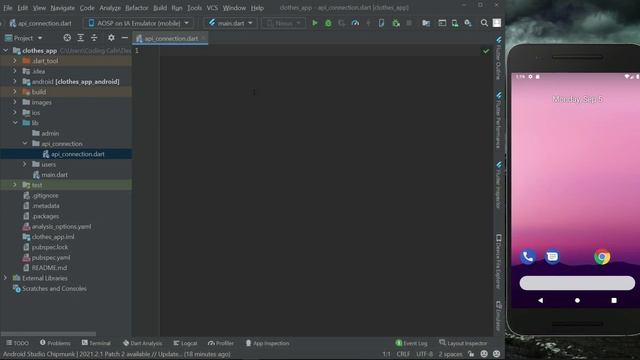Viewport: 640px width, 360px height.
Task: Open the Event Log button
Action: (411, 343)
